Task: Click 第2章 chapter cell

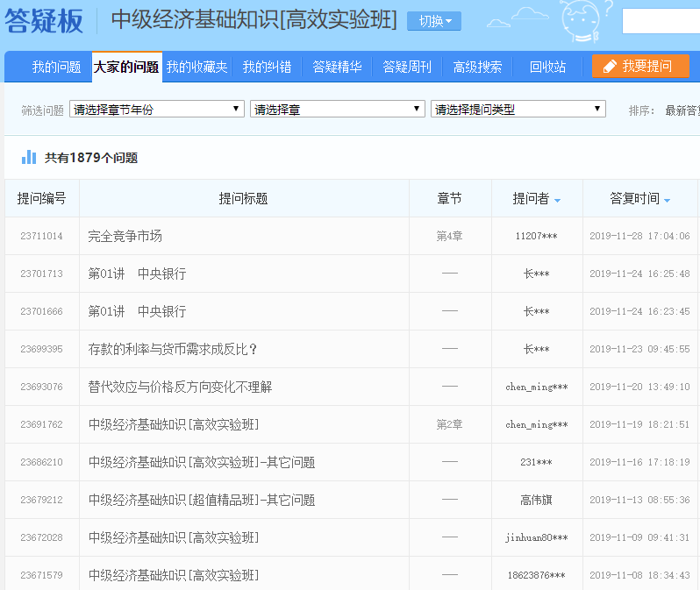Action: (449, 424)
